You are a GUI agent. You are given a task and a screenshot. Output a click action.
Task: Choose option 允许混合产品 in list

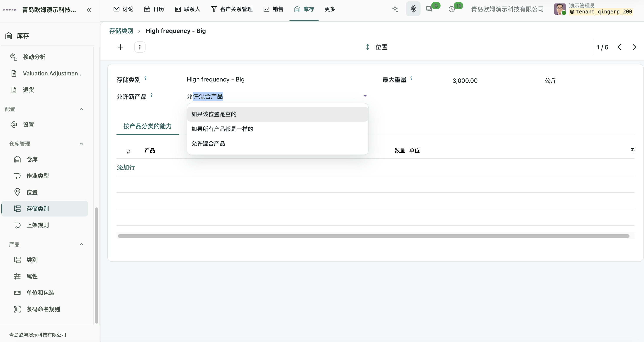(x=277, y=144)
